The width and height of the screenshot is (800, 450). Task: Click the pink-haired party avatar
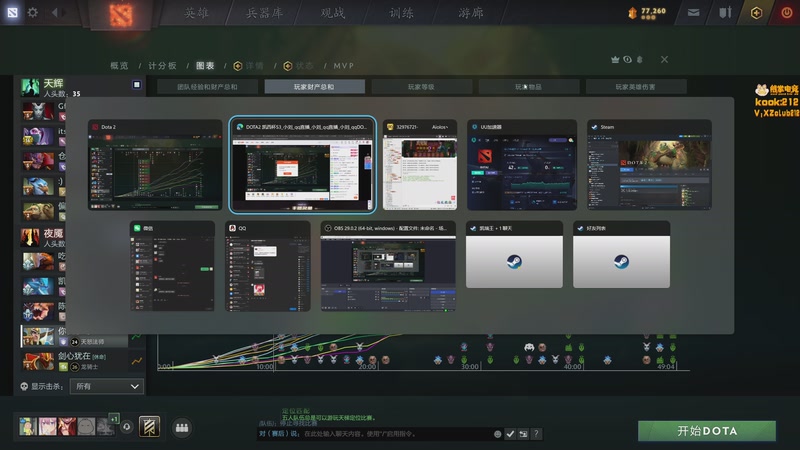(x=48, y=426)
